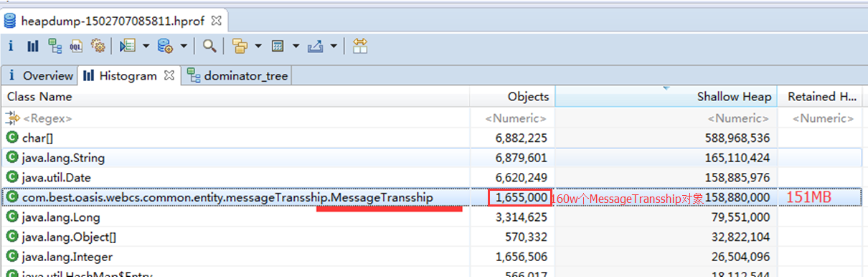
Task: Click shallow heap value 158,880,000
Action: point(737,197)
